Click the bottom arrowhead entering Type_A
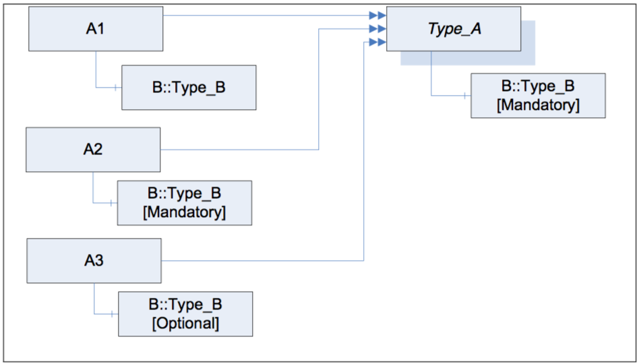Viewport: 641px width, 364px height. click(381, 43)
